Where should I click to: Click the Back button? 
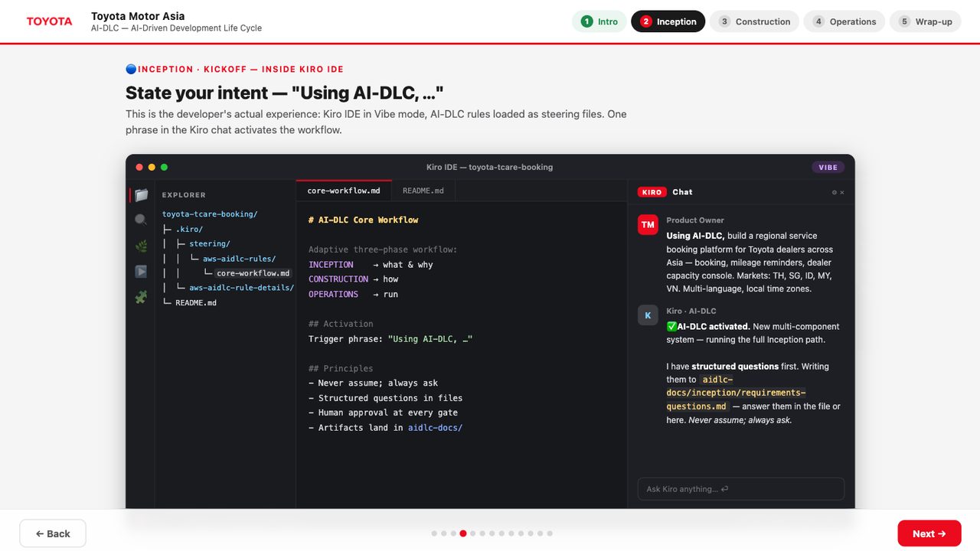(53, 533)
